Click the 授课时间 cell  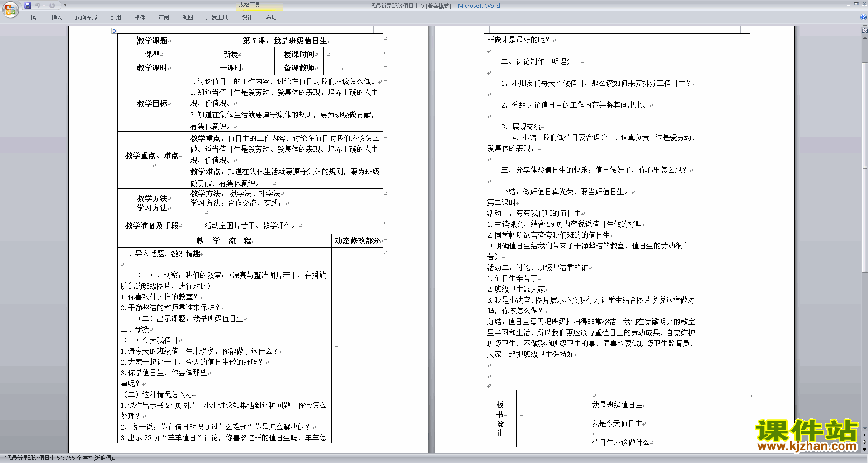[x=299, y=54]
